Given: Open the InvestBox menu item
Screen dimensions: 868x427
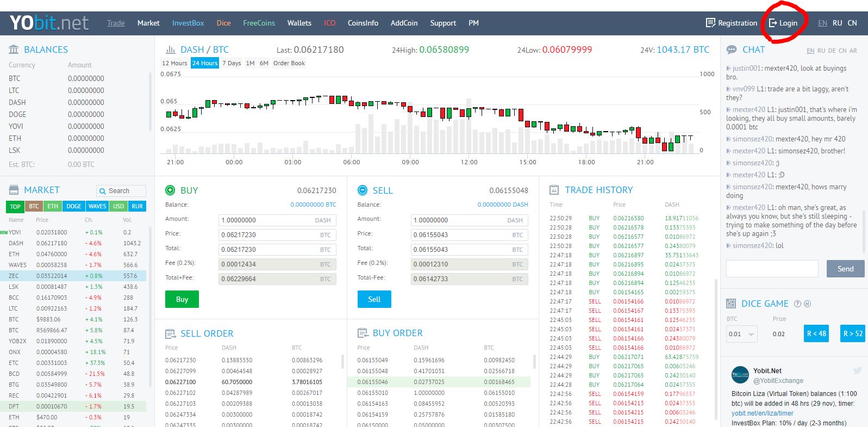Looking at the screenshot, I should pyautogui.click(x=188, y=23).
